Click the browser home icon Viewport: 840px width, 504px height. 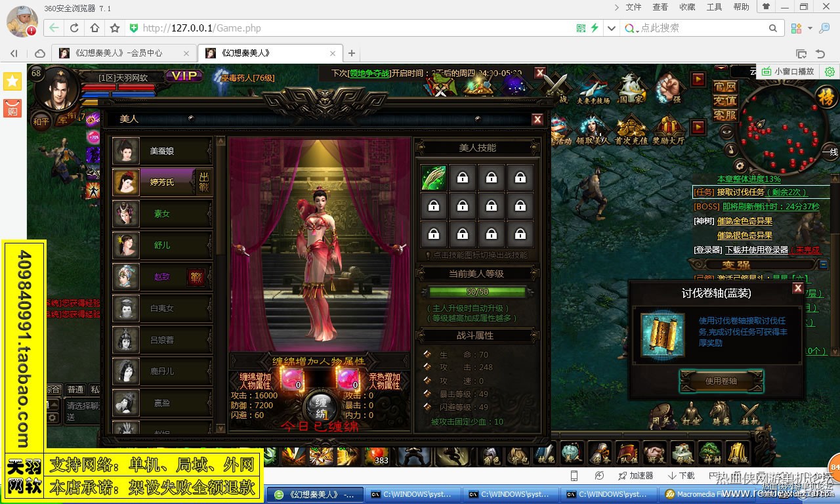click(x=94, y=28)
